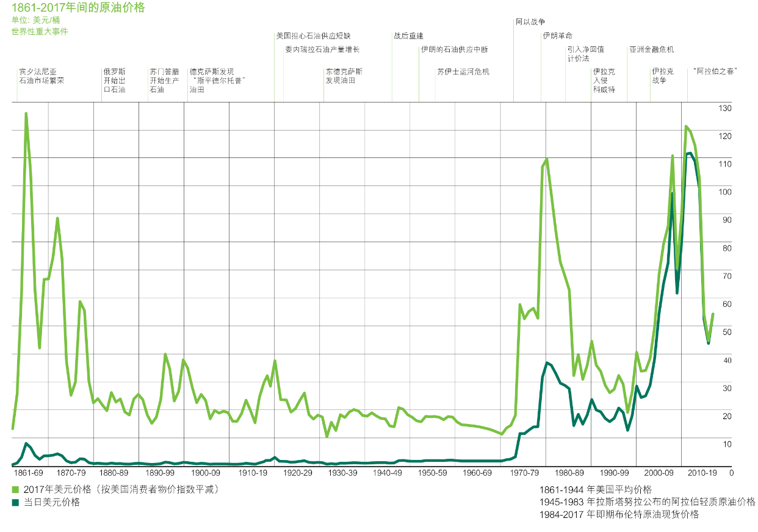Click y-axis value 70

726,276
